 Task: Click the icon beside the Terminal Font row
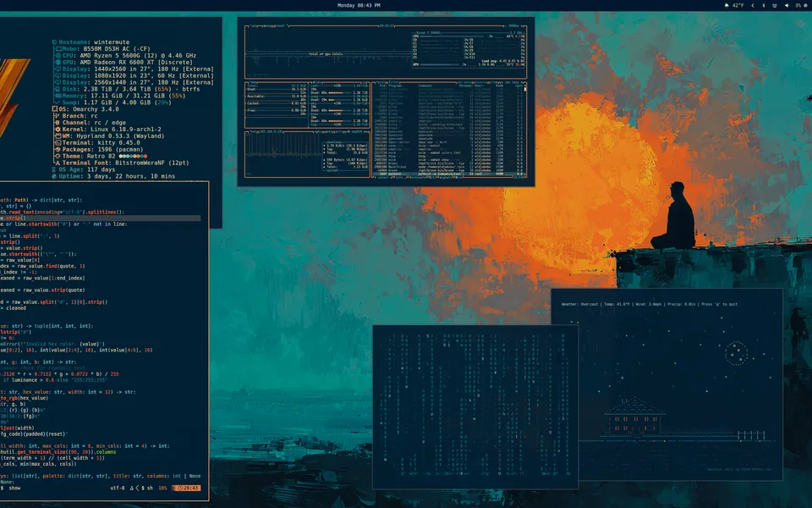(57, 163)
